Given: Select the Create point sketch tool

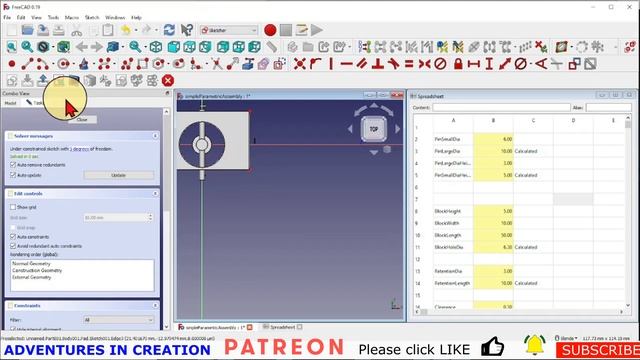Looking at the screenshot, I should [12, 64].
